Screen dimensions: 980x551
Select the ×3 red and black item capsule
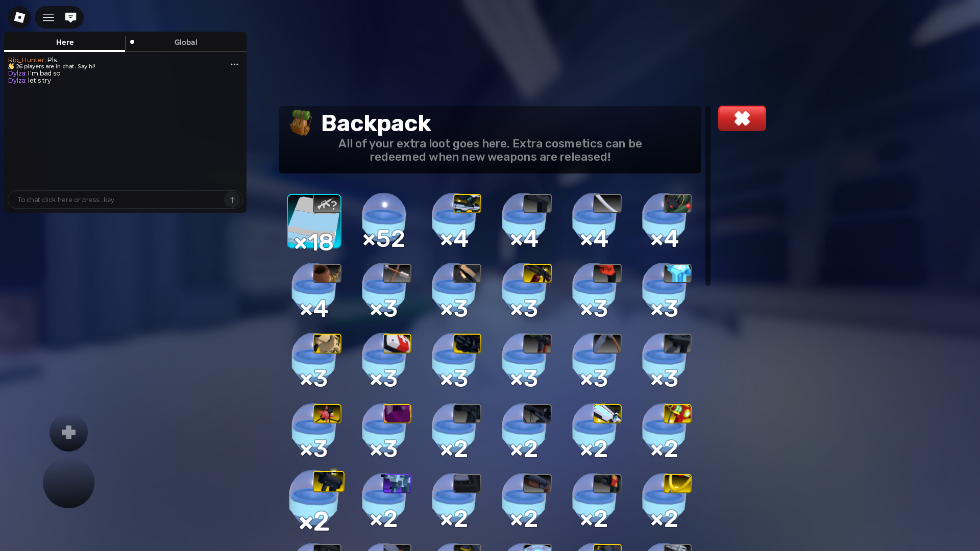(x=596, y=292)
